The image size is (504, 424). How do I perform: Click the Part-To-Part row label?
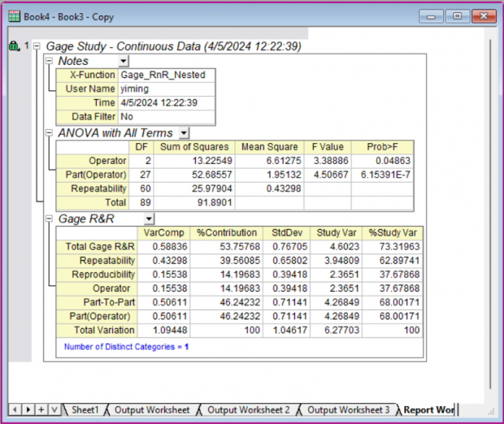click(x=97, y=302)
